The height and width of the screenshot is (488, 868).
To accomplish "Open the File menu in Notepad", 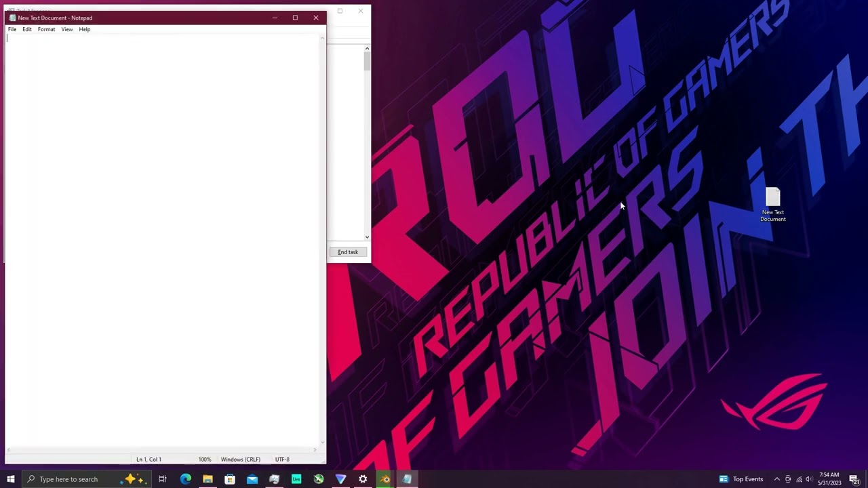I will (12, 29).
